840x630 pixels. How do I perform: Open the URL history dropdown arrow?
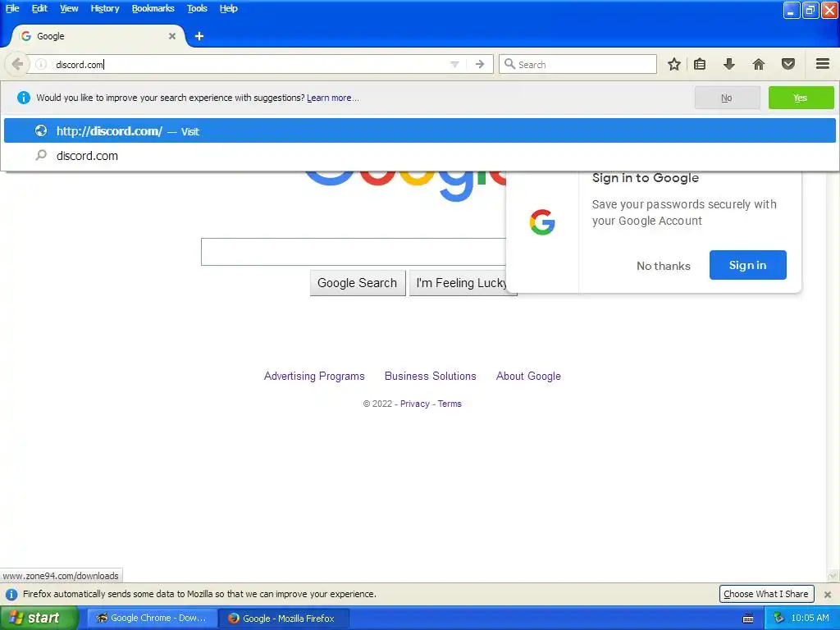click(454, 64)
